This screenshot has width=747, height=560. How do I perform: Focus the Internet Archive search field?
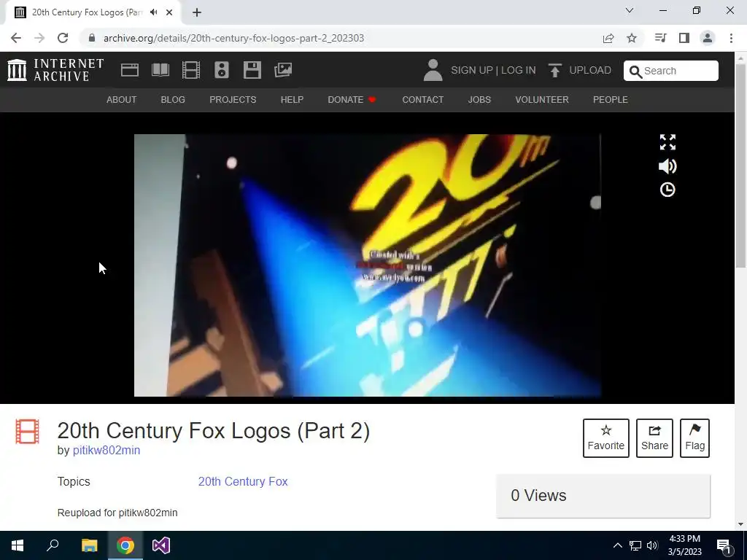(671, 71)
